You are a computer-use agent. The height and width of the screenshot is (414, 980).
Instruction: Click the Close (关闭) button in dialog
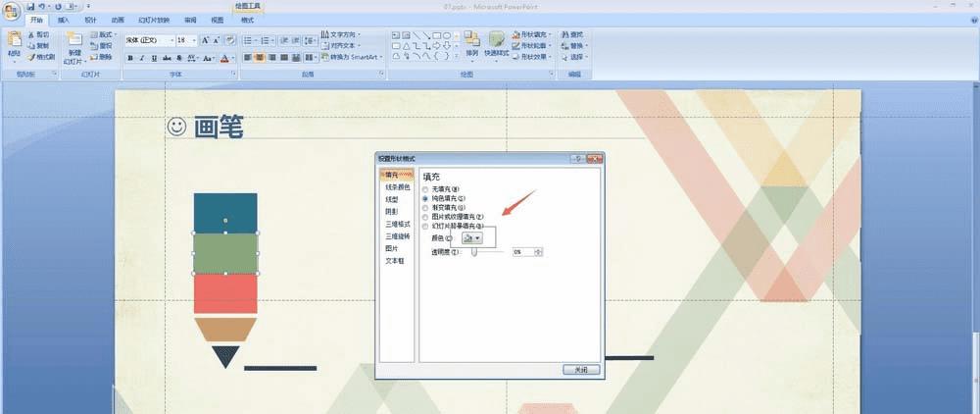pos(581,370)
